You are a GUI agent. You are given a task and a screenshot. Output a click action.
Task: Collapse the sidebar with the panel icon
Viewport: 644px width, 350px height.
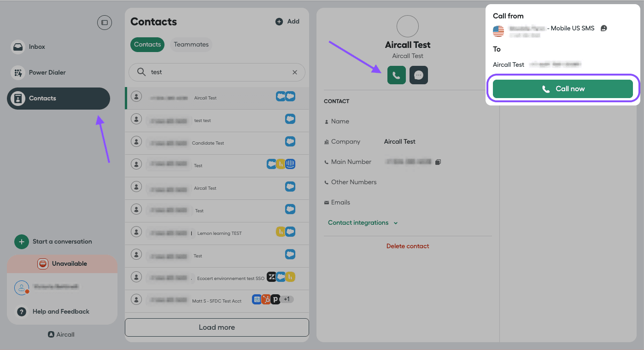105,23
